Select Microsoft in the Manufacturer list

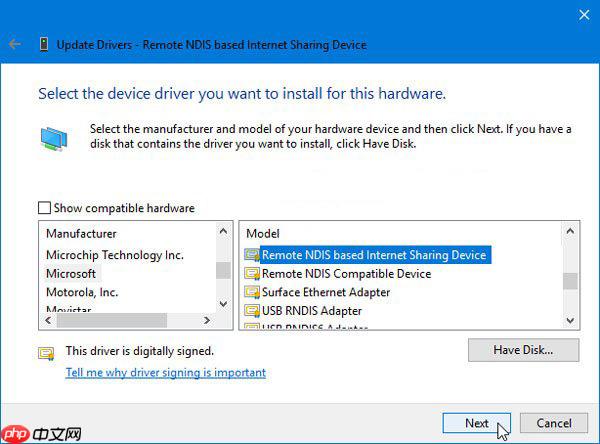(x=71, y=274)
